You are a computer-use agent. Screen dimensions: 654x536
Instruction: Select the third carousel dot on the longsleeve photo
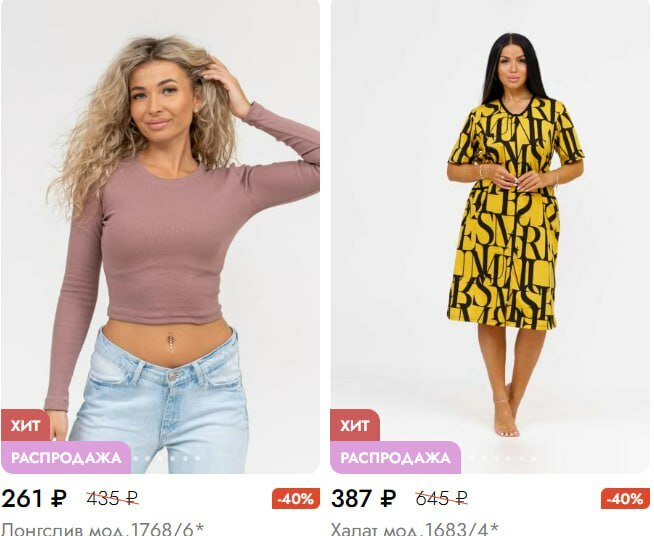click(160, 458)
